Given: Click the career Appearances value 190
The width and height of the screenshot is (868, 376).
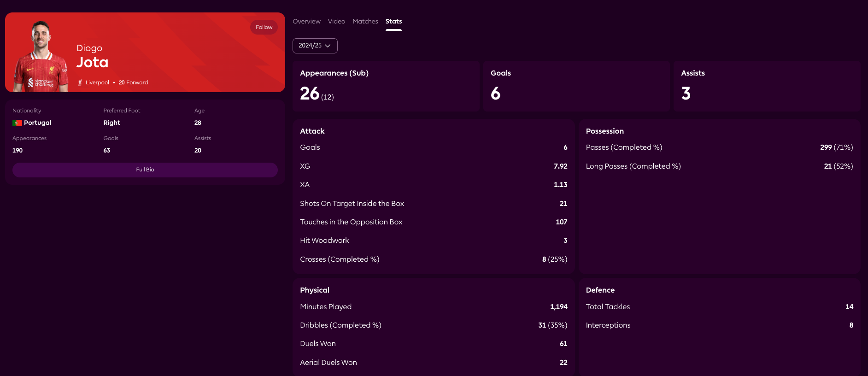Looking at the screenshot, I should (x=18, y=150).
